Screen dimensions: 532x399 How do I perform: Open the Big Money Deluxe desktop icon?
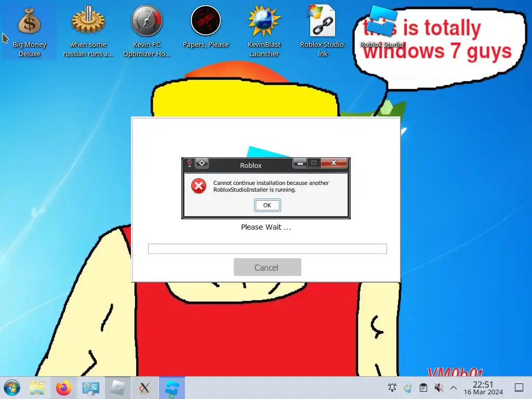click(29, 31)
